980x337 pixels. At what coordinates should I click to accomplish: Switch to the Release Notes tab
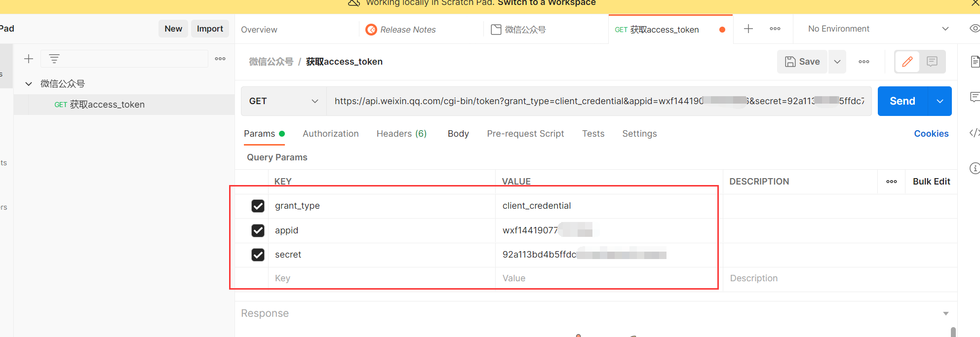click(x=408, y=30)
